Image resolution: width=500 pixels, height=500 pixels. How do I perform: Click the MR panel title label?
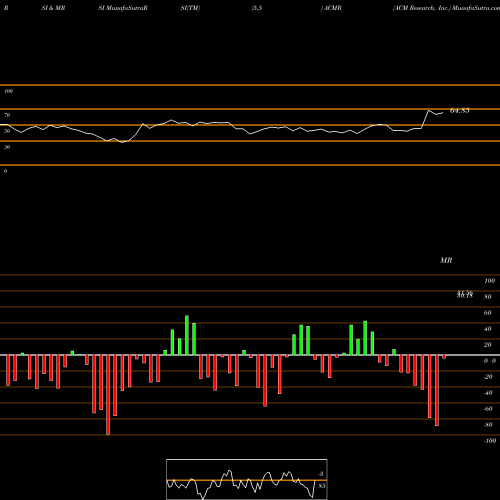pyautogui.click(x=446, y=260)
